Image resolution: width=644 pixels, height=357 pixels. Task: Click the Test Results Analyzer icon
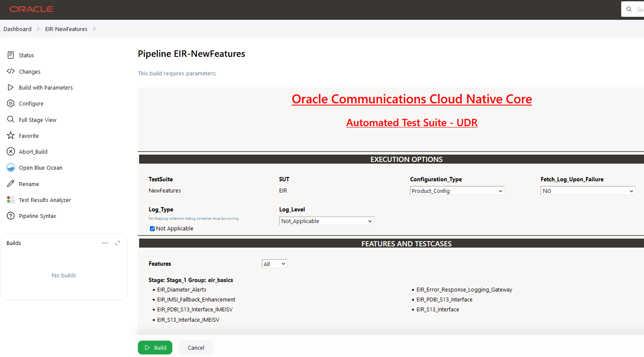point(11,200)
